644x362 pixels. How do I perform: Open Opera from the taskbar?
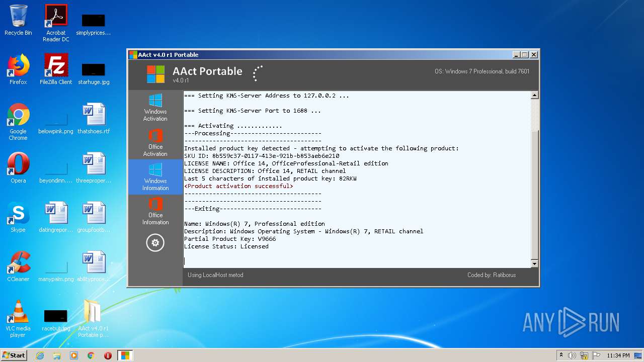pos(108,355)
